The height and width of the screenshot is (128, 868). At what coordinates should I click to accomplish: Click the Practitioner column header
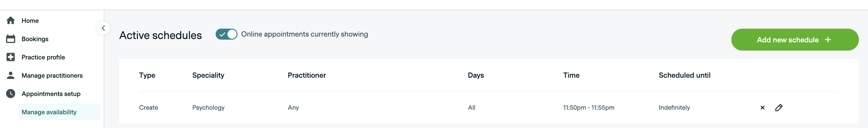(x=306, y=75)
